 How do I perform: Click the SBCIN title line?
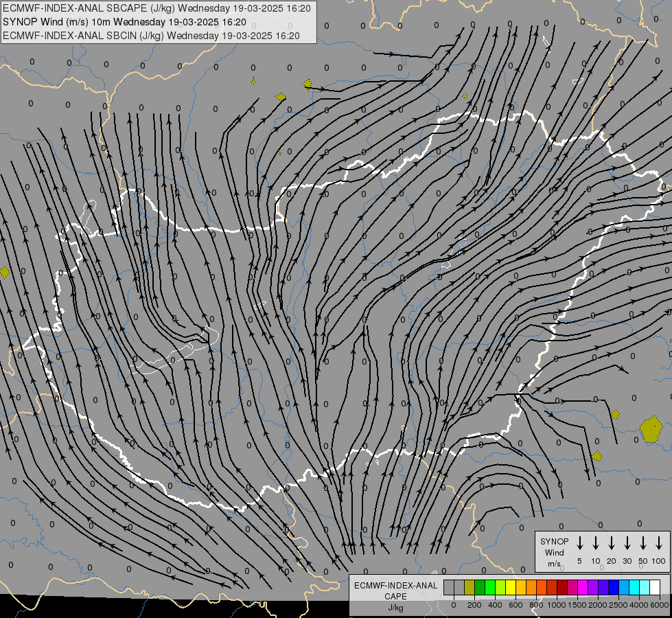tap(151, 36)
